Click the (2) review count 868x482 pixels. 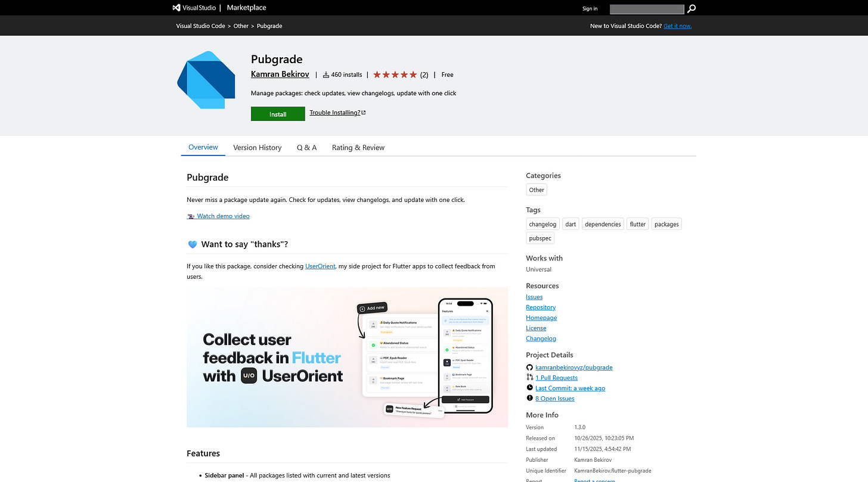pyautogui.click(x=424, y=75)
